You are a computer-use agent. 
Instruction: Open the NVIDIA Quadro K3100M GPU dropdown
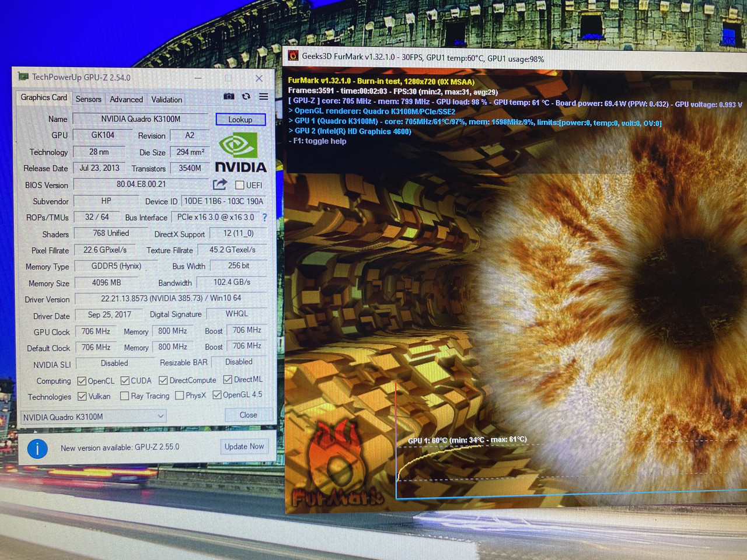pos(93,416)
